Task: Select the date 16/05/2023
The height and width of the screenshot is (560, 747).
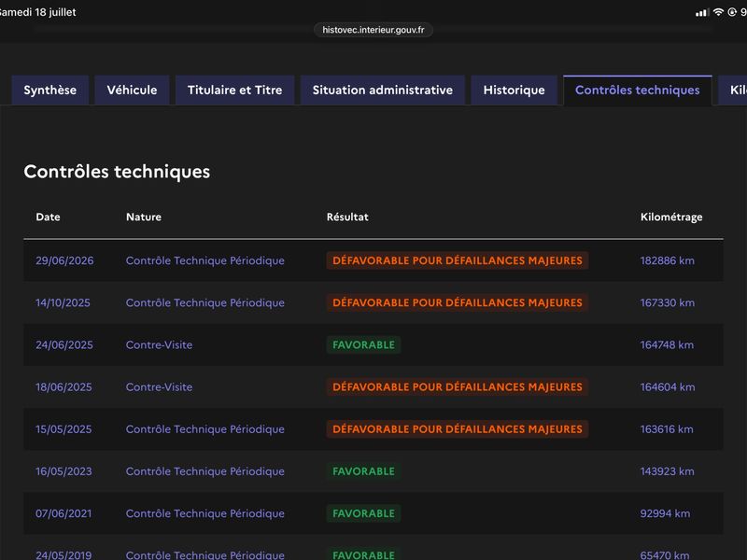Action: 63,471
